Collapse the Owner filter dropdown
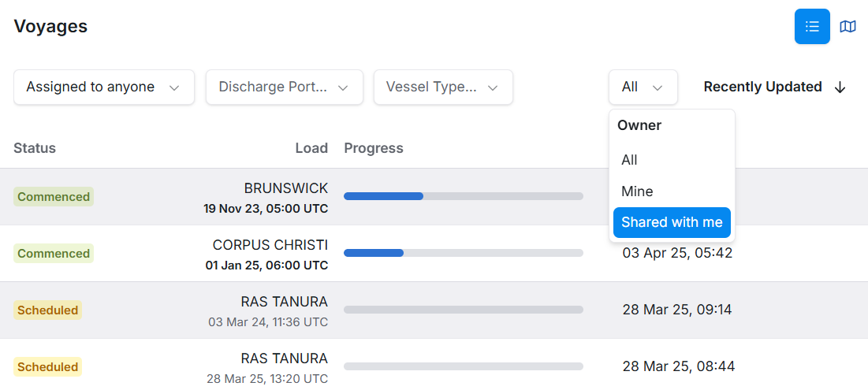The height and width of the screenshot is (390, 868). tap(643, 87)
